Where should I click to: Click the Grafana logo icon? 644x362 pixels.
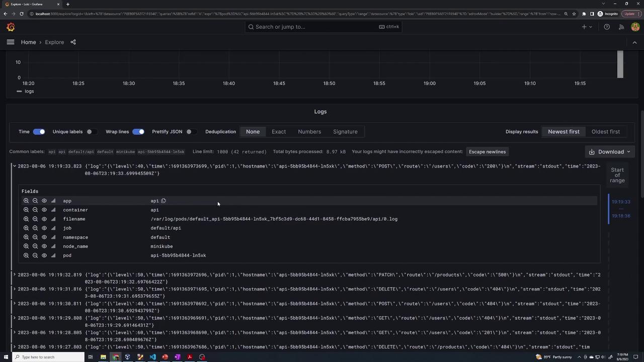[x=11, y=27]
